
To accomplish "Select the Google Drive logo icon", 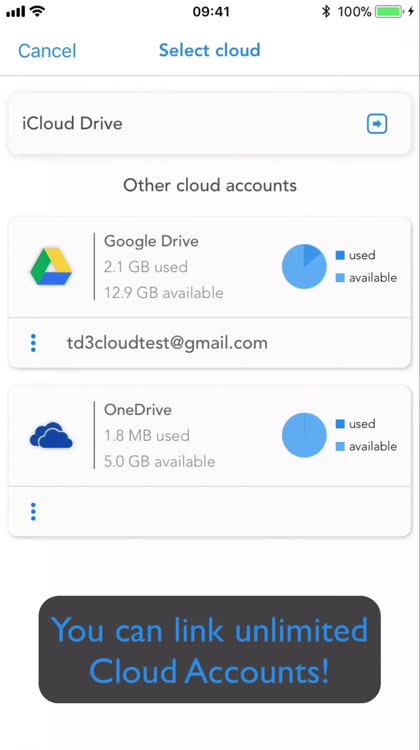I will coord(51,266).
